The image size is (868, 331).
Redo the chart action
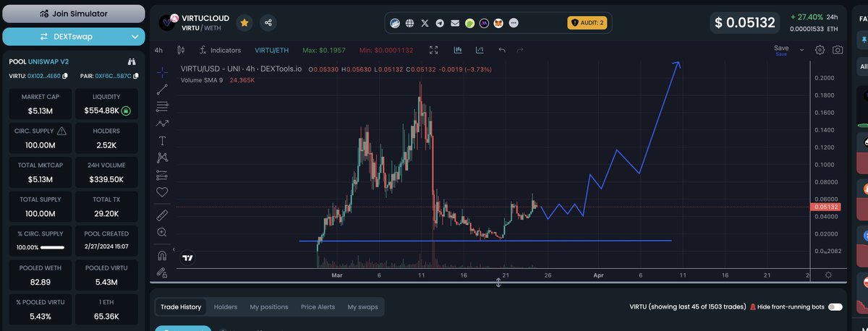[520, 51]
